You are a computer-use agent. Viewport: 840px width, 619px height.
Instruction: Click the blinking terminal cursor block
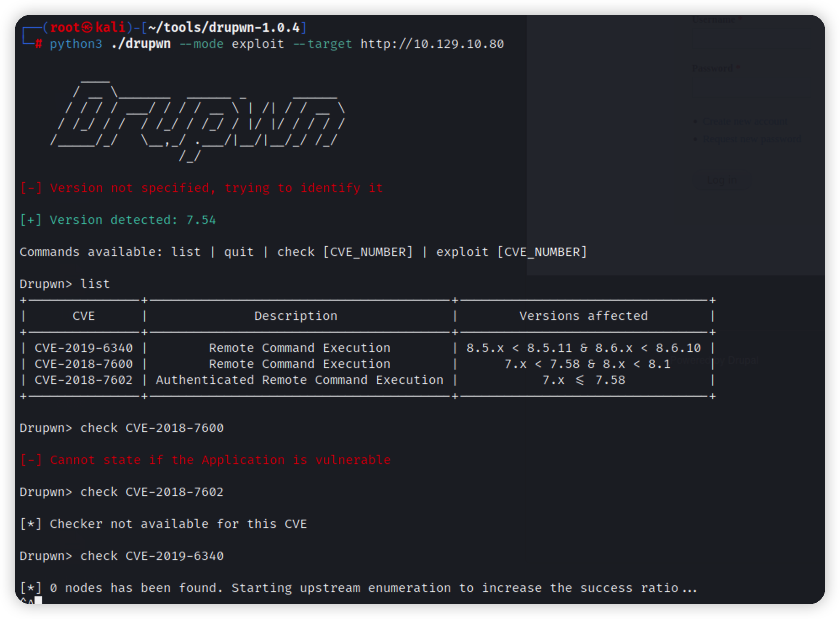click(x=38, y=600)
